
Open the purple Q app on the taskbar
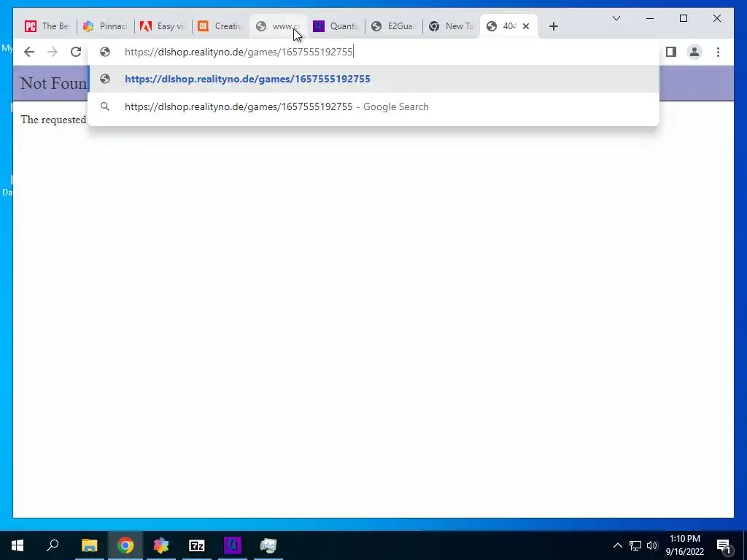[x=233, y=545]
